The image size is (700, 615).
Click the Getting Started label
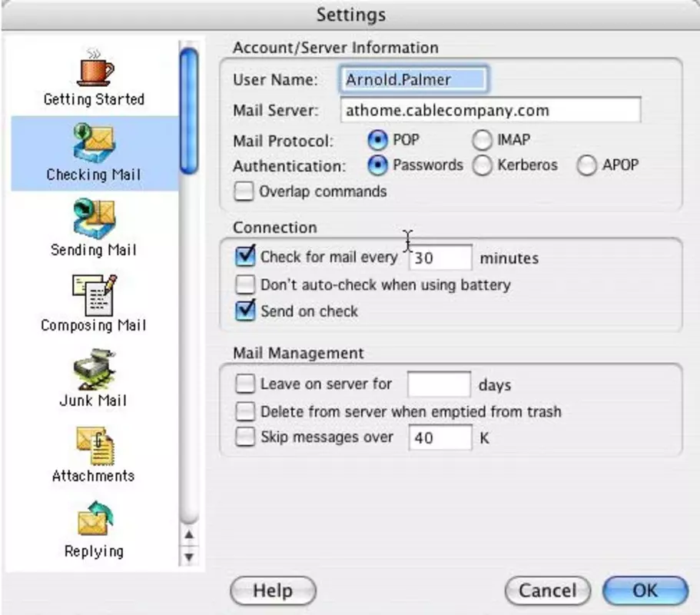click(x=94, y=99)
